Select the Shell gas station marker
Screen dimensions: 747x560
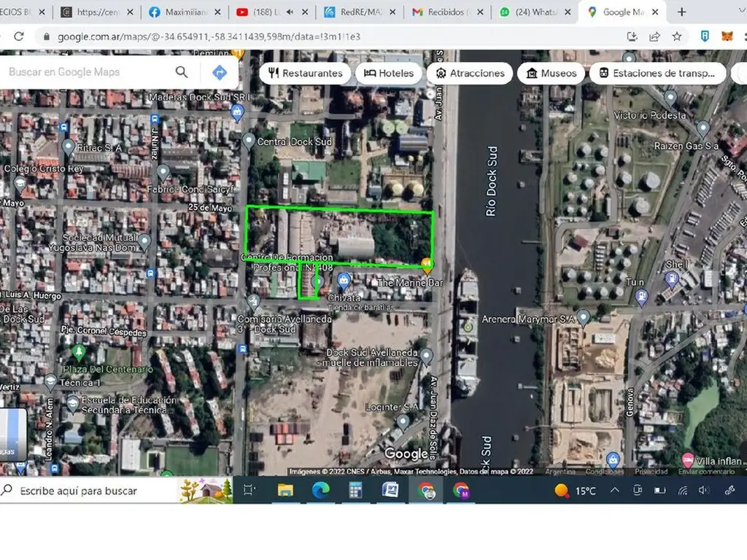coord(672,279)
